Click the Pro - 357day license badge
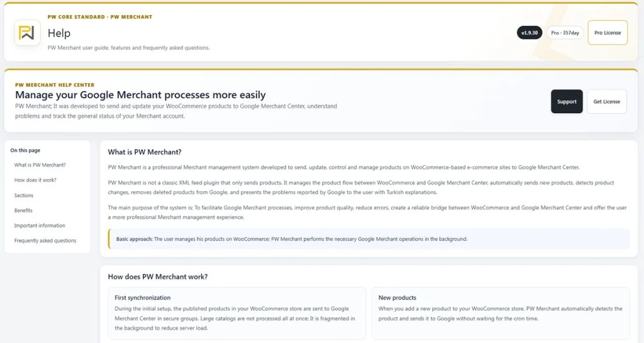 point(565,33)
